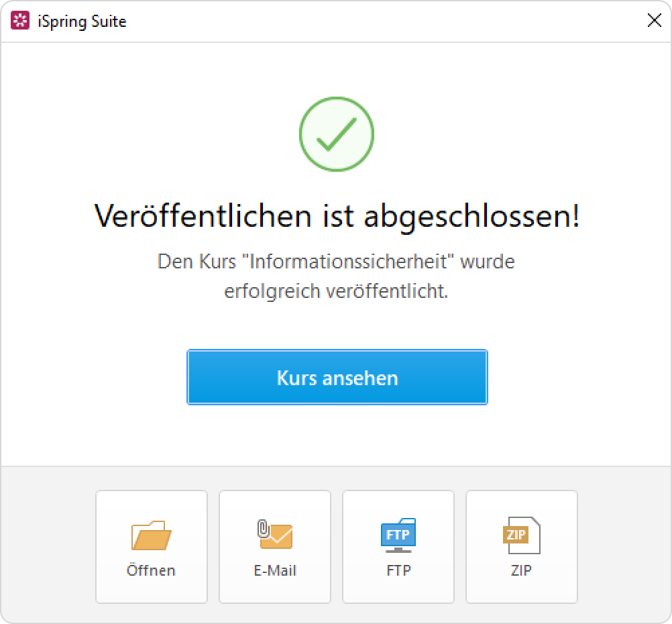Click the orange folder icon above Öffnen
Viewport: 672px width, 624px height.
[152, 535]
